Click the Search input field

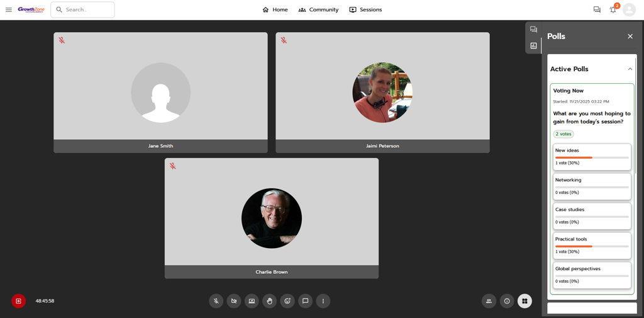tap(82, 9)
